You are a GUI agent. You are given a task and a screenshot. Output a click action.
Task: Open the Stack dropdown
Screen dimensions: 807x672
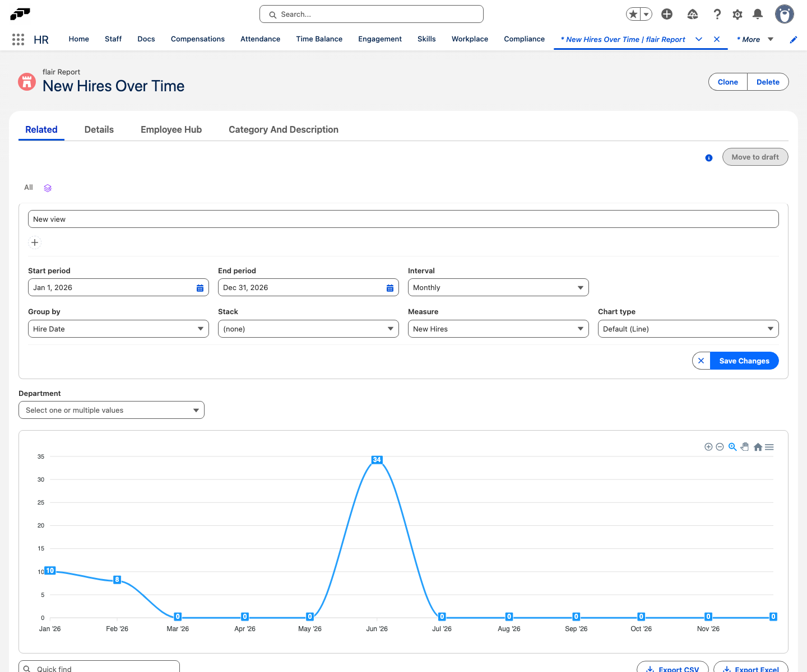pyautogui.click(x=308, y=329)
